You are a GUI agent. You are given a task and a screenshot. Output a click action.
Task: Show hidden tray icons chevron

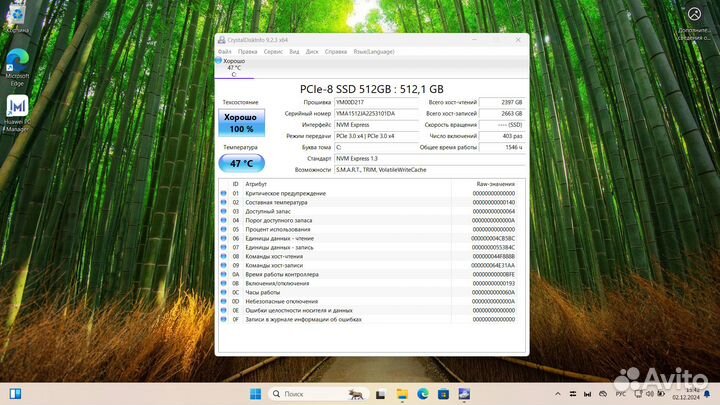557,394
